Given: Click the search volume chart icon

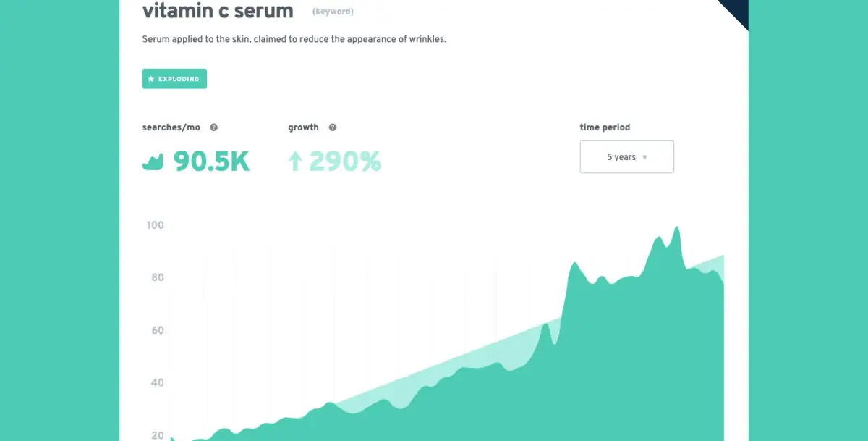Looking at the screenshot, I should pos(153,162).
